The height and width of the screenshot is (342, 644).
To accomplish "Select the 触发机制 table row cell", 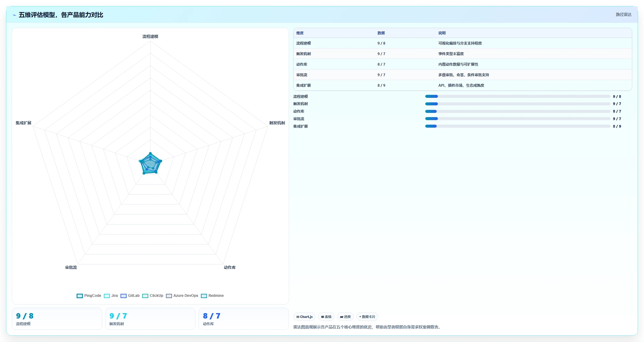I will (x=303, y=54).
